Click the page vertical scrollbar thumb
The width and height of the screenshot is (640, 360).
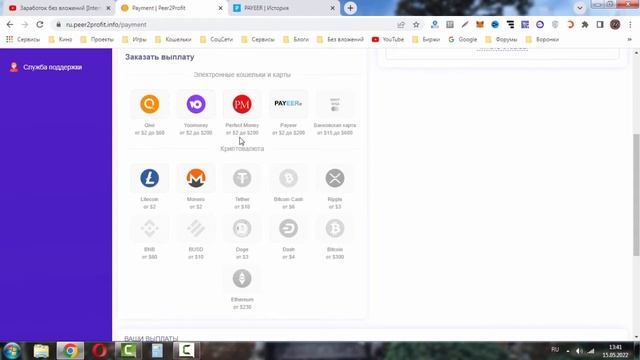click(x=636, y=195)
